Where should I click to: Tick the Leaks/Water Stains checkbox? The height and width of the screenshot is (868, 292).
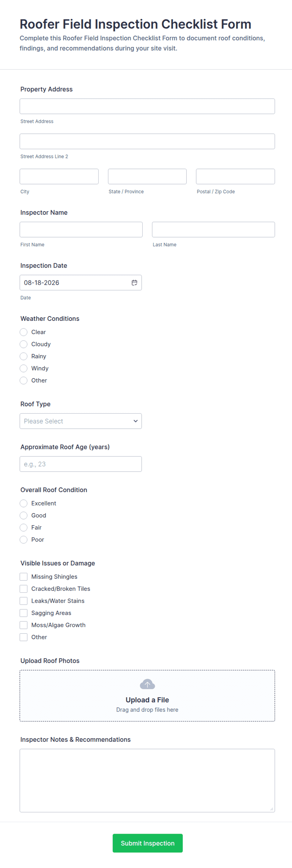24,601
